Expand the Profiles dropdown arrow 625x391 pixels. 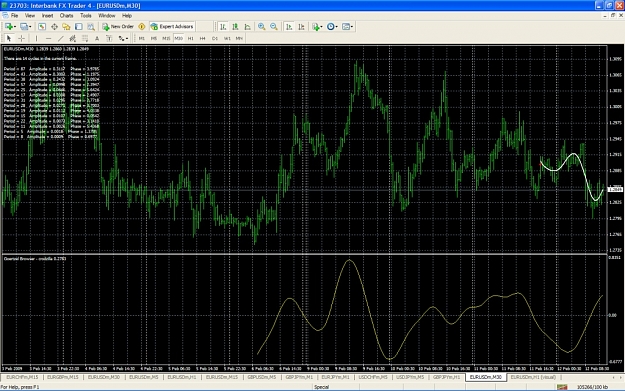tap(30, 27)
